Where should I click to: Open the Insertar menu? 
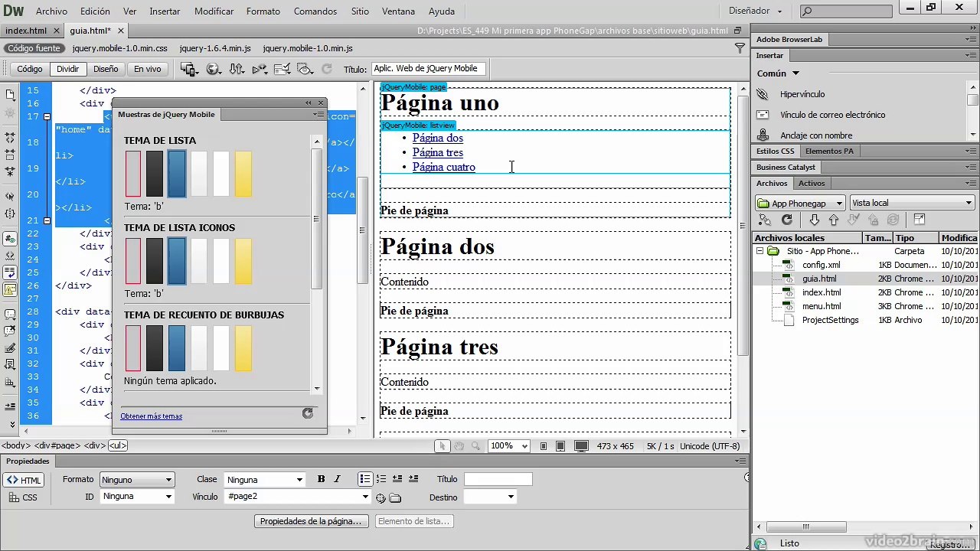pos(165,11)
